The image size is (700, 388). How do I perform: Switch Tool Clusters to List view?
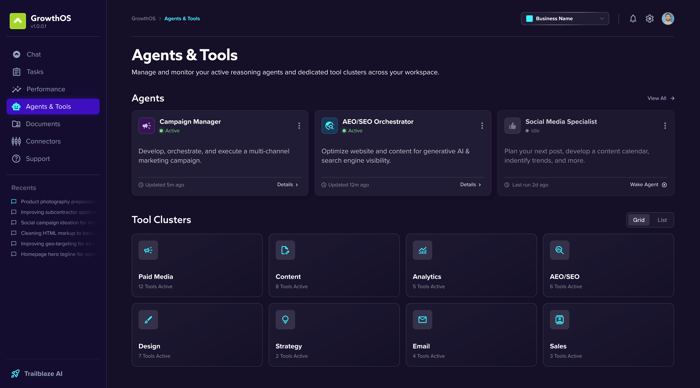click(x=662, y=220)
